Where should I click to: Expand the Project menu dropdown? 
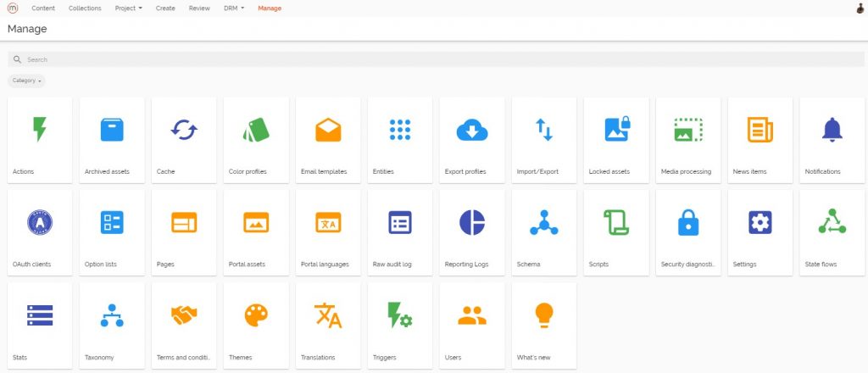point(128,8)
